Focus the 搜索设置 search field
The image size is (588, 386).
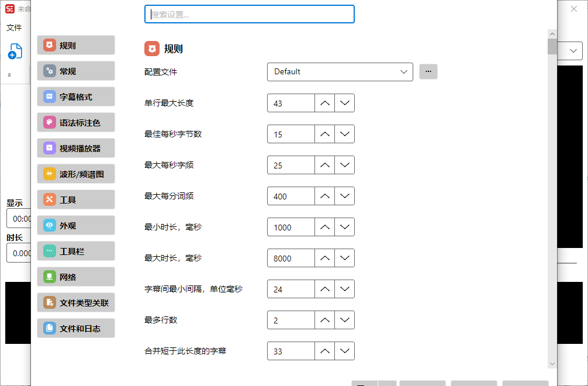pyautogui.click(x=250, y=14)
